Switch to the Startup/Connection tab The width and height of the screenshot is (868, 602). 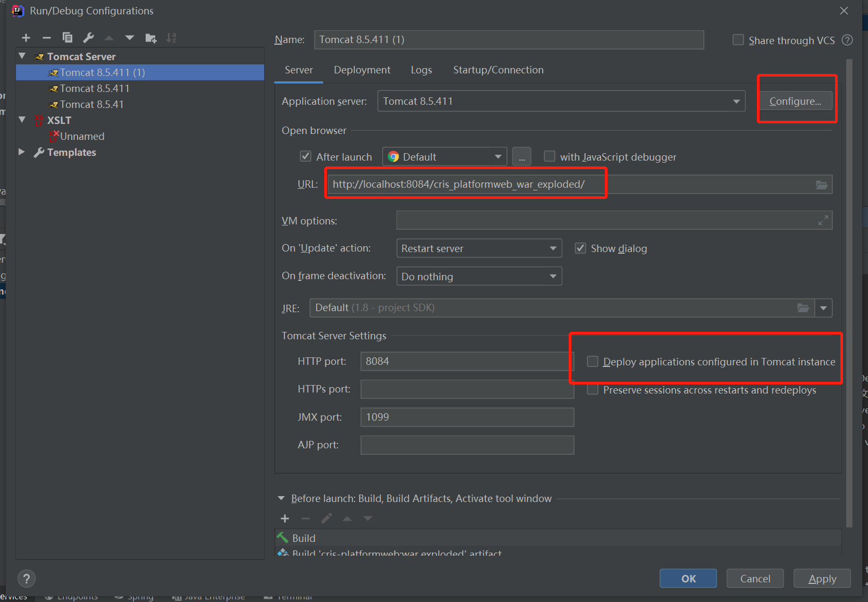click(498, 70)
